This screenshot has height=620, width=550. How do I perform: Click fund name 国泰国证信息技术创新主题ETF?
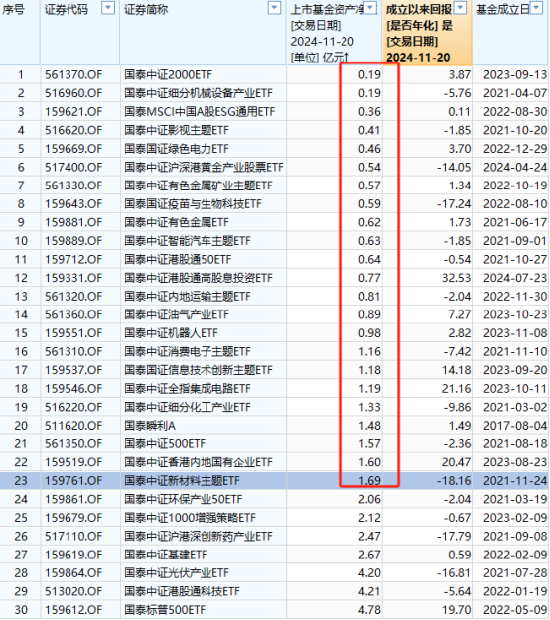[x=198, y=370]
